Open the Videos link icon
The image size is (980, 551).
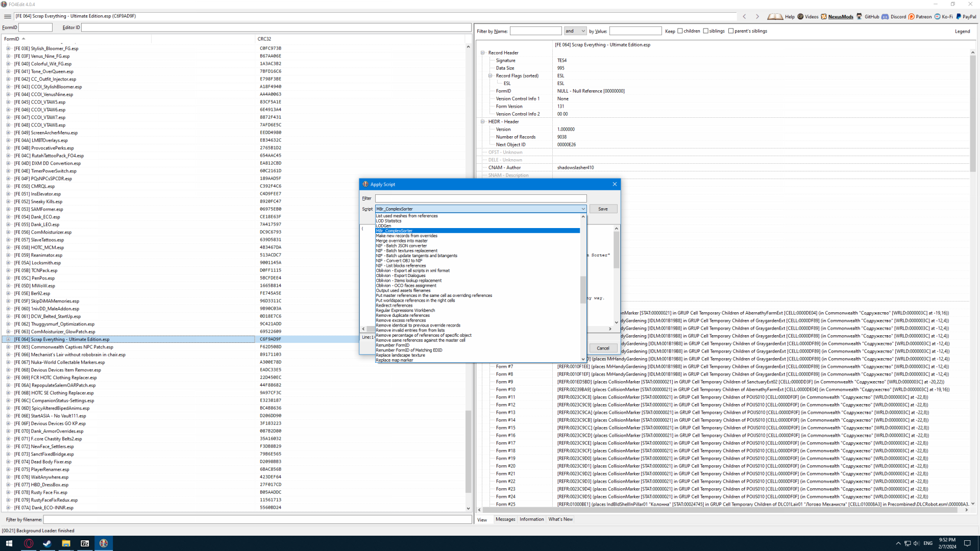[800, 16]
